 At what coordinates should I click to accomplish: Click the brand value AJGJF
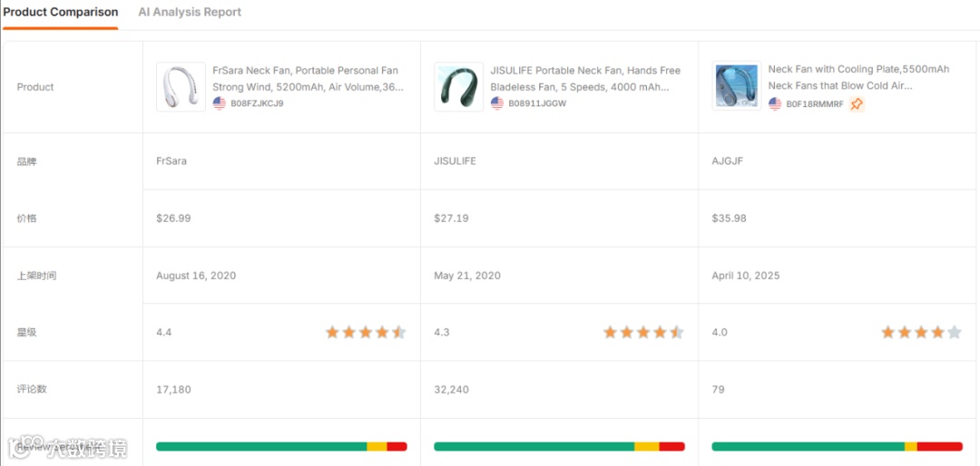click(x=728, y=161)
